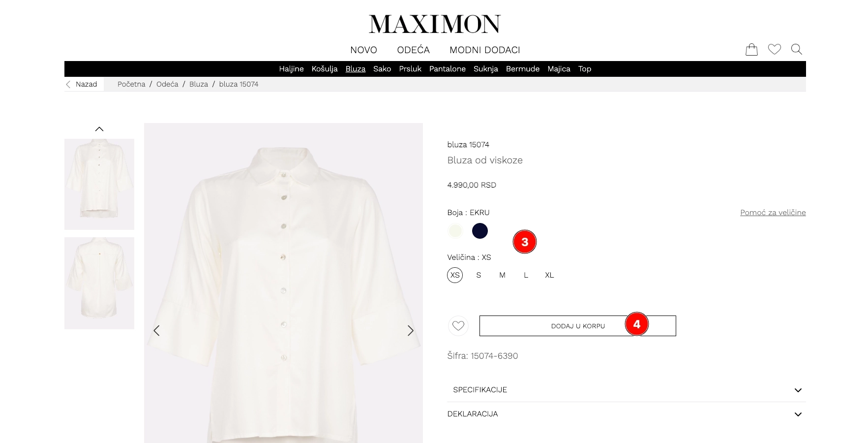Screen dimensions: 868x443
Task: Click the search magnifier icon
Action: pos(797,49)
